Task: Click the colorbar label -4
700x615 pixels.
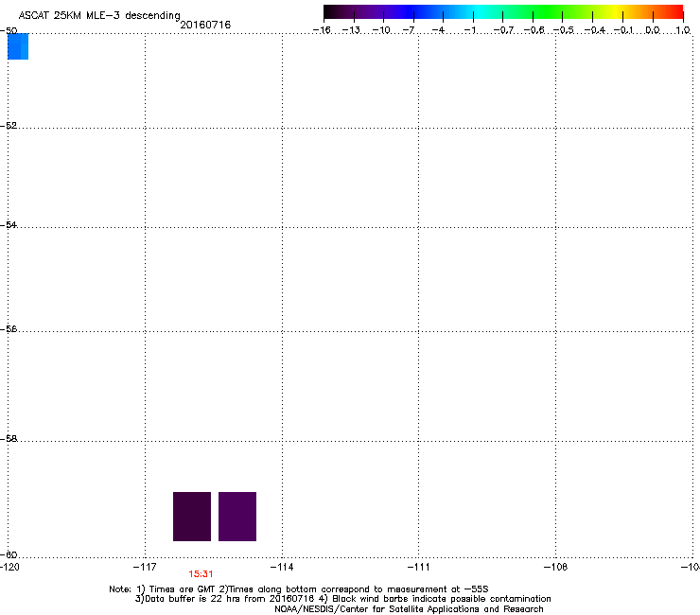Action: [x=438, y=30]
